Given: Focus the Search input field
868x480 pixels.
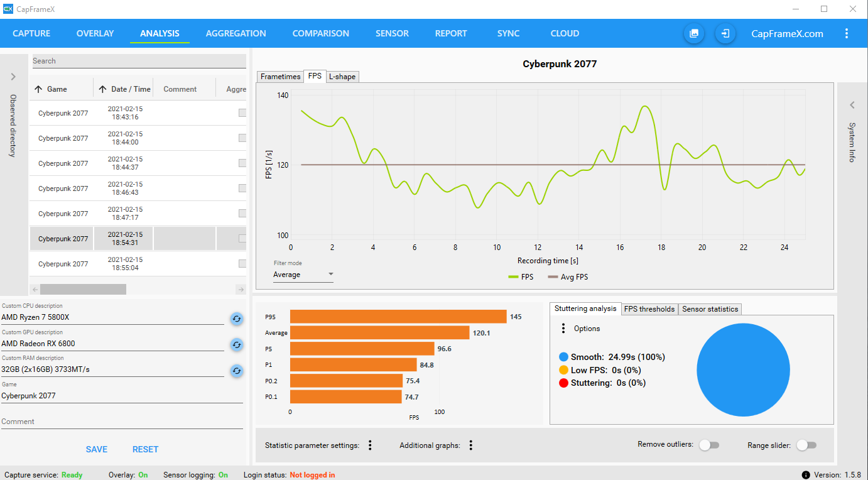Looking at the screenshot, I should tap(139, 61).
